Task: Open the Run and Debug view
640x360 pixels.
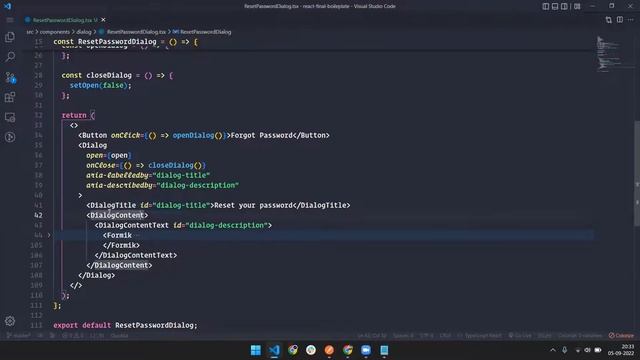Action: pyautogui.click(x=10, y=137)
